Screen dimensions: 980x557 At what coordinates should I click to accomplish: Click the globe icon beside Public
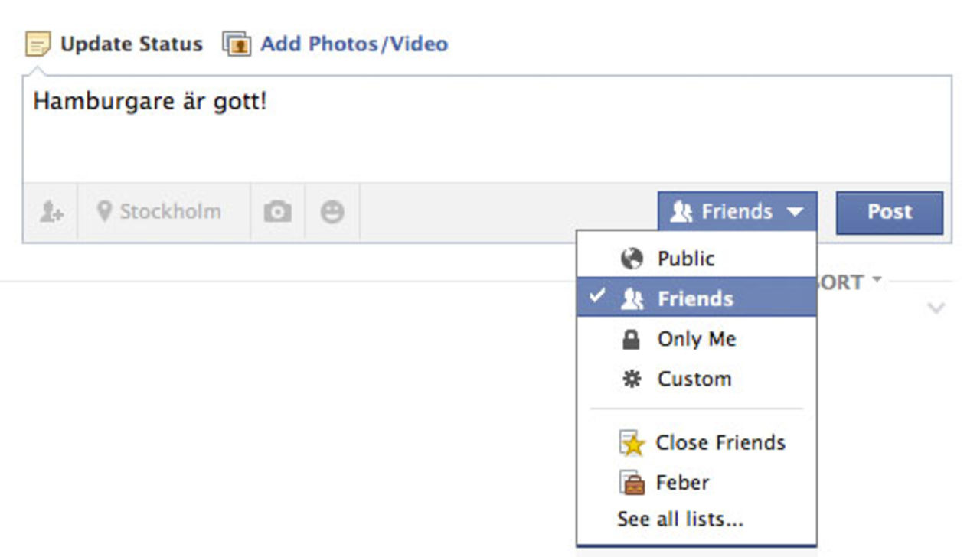pos(632,259)
